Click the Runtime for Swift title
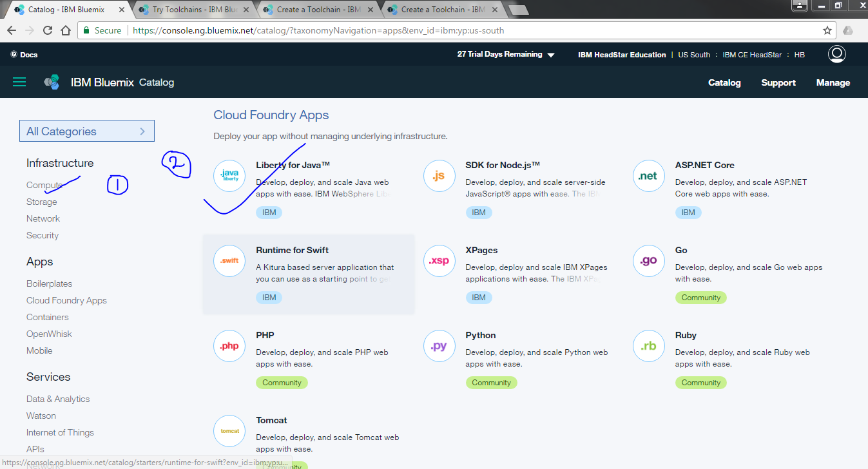This screenshot has width=868, height=469. [292, 250]
